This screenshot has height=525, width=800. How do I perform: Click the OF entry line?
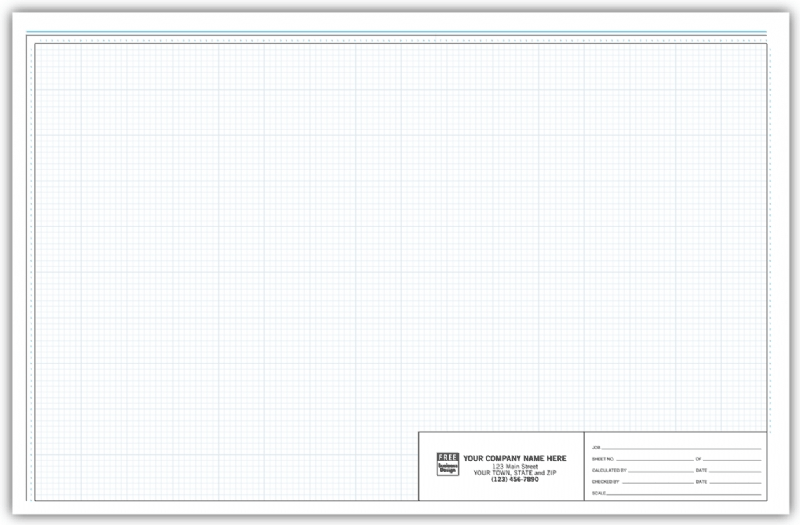[x=732, y=460]
